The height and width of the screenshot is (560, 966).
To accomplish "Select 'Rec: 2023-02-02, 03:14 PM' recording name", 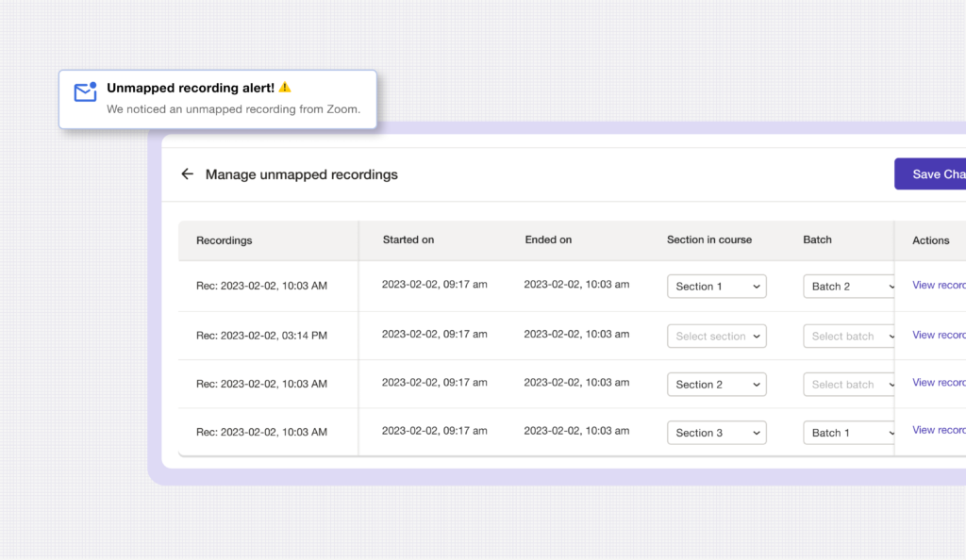I will tap(262, 336).
